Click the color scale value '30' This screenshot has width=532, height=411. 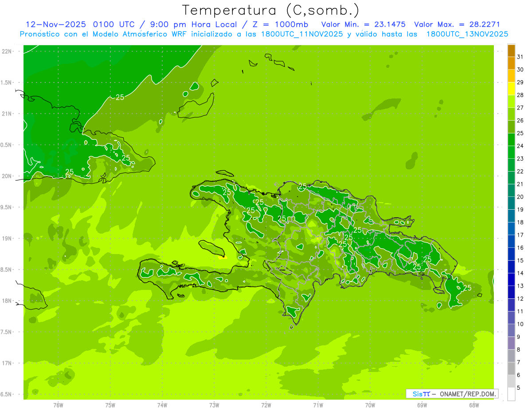[520, 70]
